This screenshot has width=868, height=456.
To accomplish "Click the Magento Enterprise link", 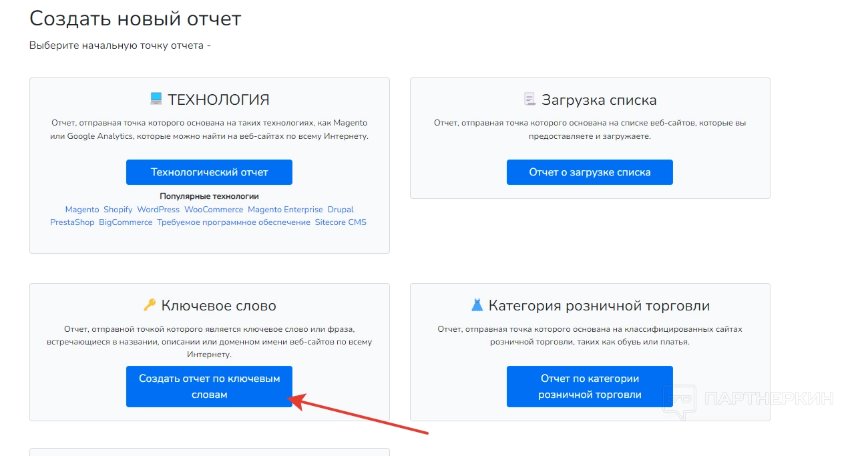I will coord(285,210).
